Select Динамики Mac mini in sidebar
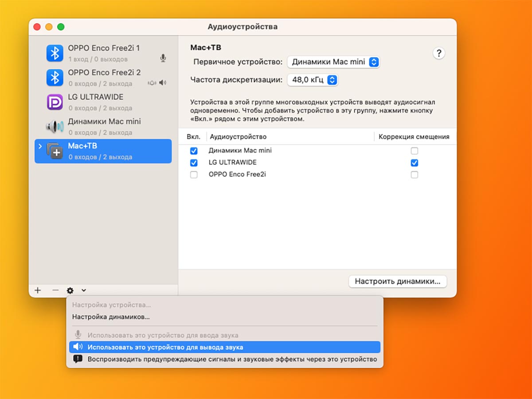Viewport: 532px width, 399px height. coord(103,127)
